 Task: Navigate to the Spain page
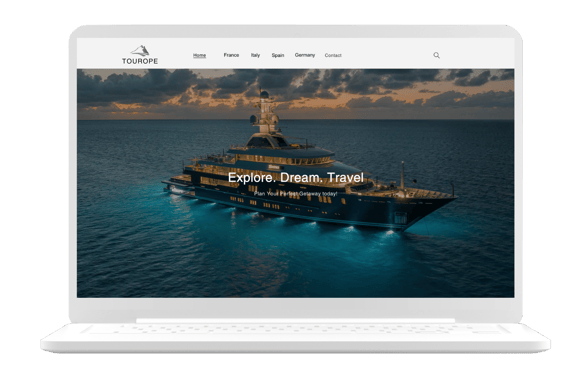point(278,55)
